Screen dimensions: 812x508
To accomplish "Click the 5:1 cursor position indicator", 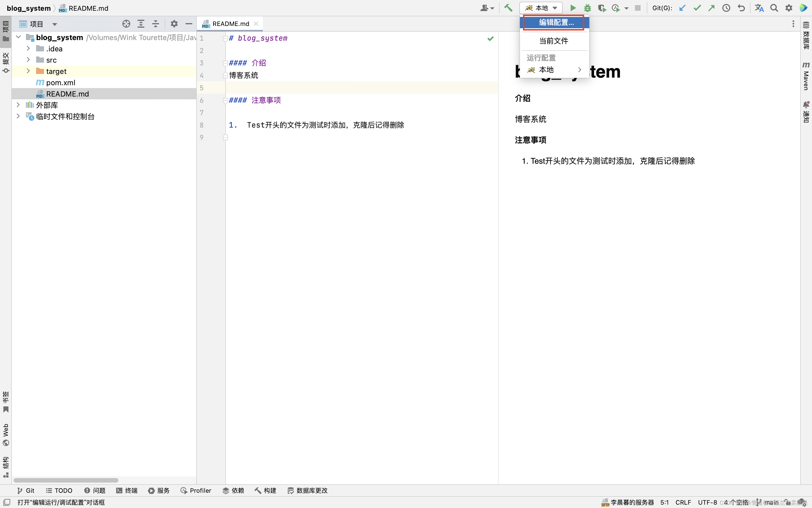I will [664, 502].
